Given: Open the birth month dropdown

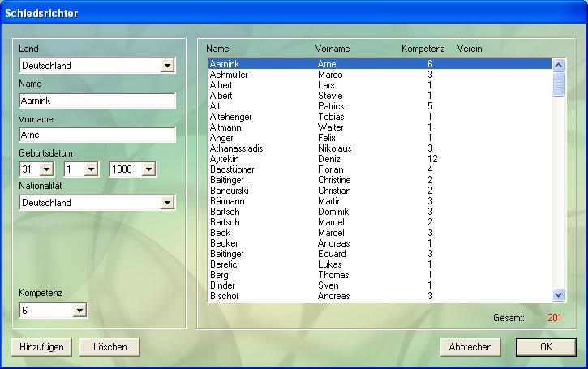Looking at the screenshot, I should coord(92,169).
